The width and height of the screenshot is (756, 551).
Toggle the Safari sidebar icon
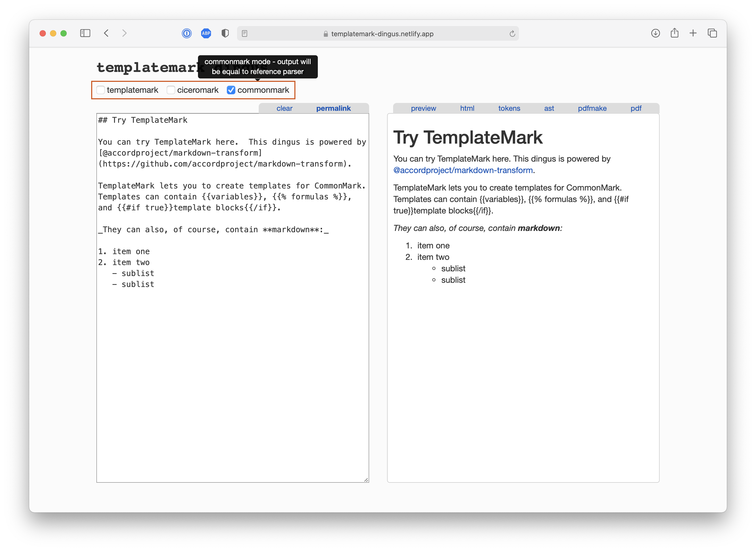point(85,33)
